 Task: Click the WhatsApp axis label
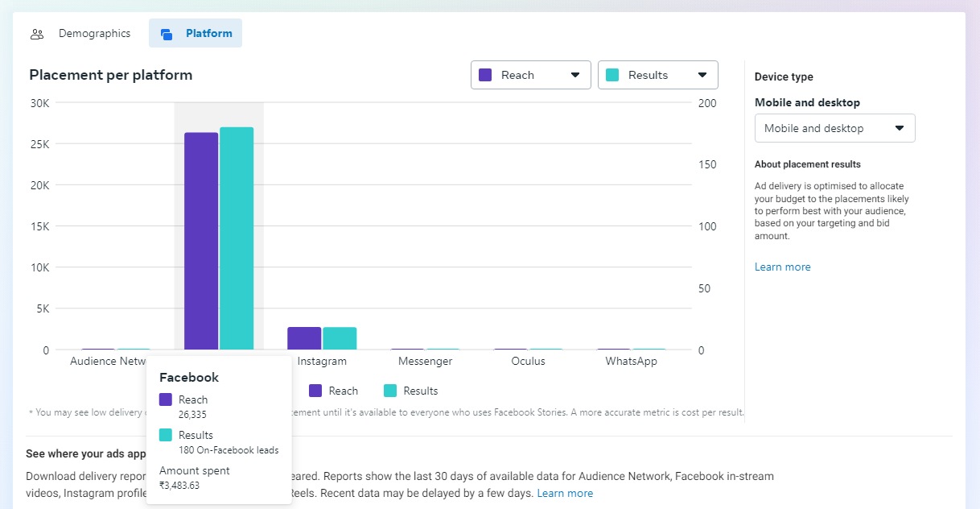click(x=631, y=361)
